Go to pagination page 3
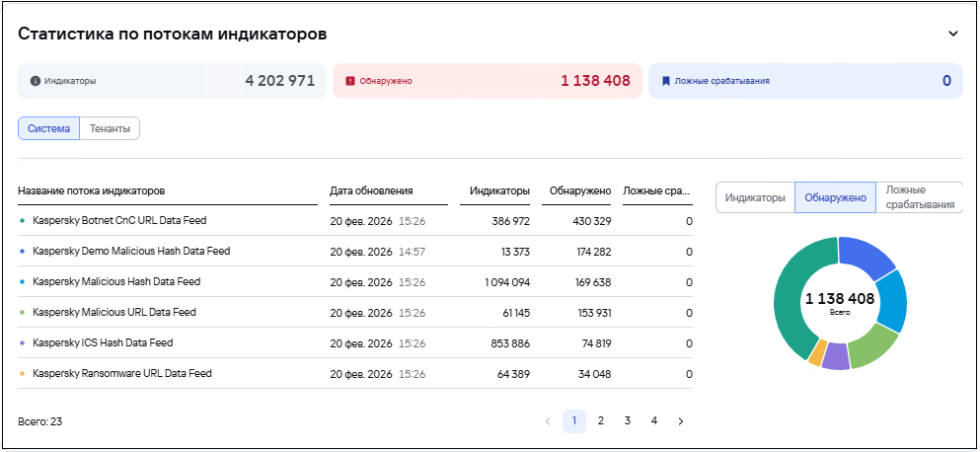Image resolution: width=980 pixels, height=452 pixels. point(627,421)
